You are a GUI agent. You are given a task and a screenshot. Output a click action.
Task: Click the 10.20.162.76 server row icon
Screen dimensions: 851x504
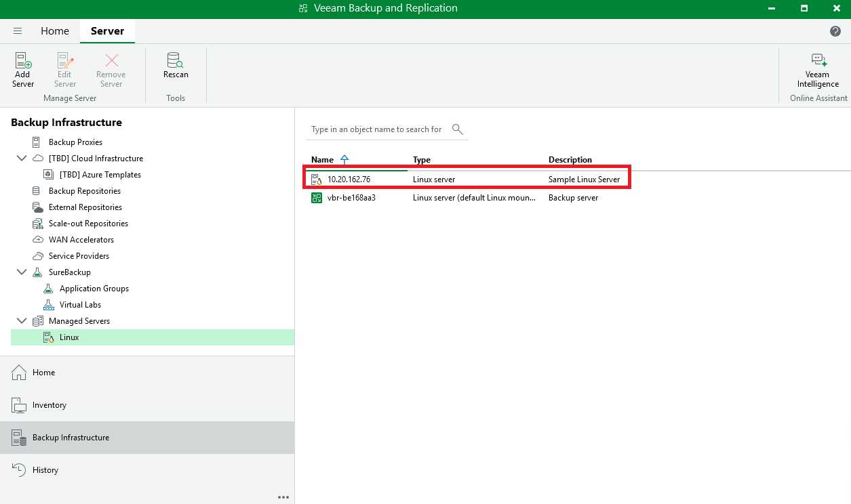pyautogui.click(x=316, y=180)
